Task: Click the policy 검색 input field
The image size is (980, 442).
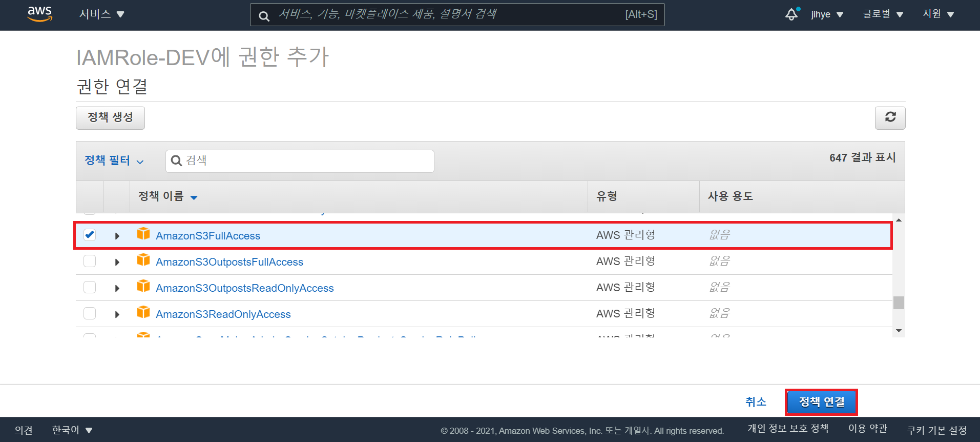Action: coord(300,161)
